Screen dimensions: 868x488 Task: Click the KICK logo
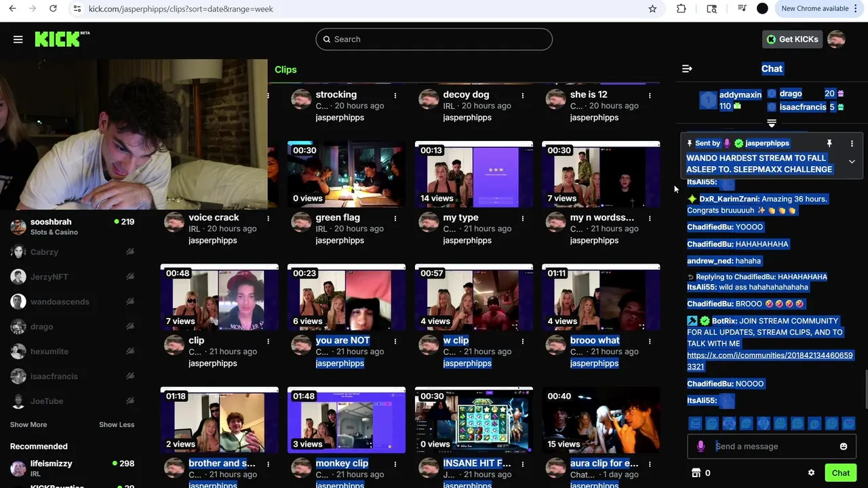coord(62,39)
